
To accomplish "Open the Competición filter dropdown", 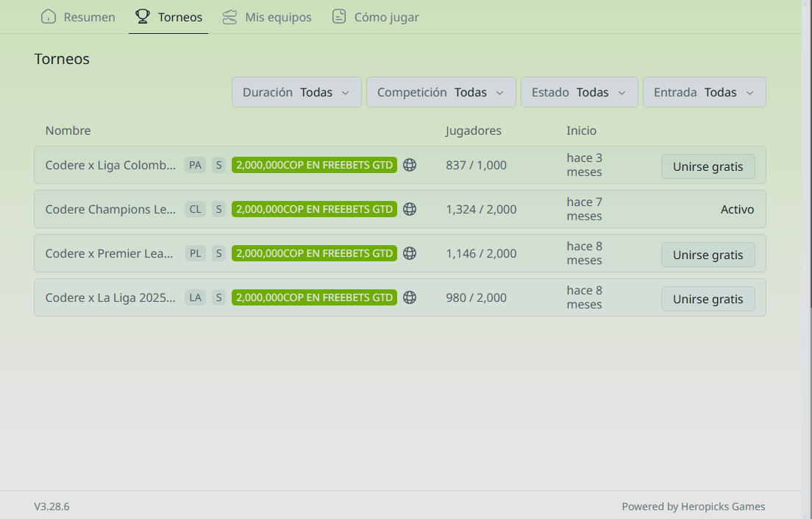I will [x=441, y=92].
